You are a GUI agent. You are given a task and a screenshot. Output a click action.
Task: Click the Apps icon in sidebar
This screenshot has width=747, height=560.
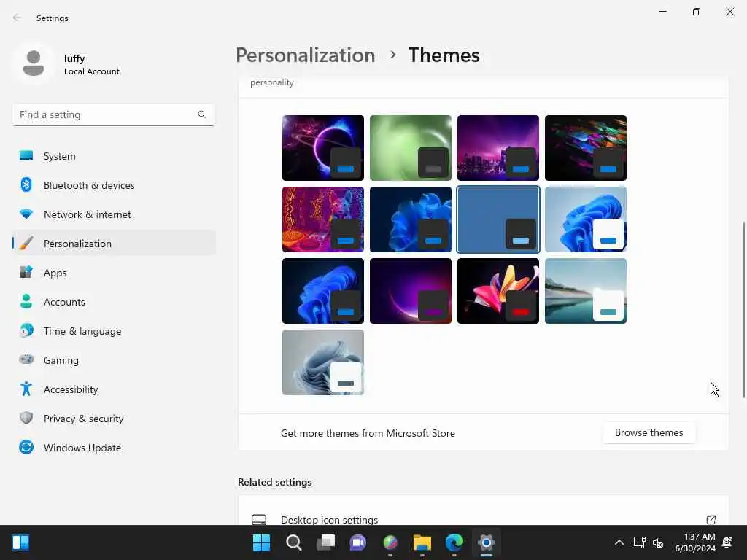coord(26,273)
